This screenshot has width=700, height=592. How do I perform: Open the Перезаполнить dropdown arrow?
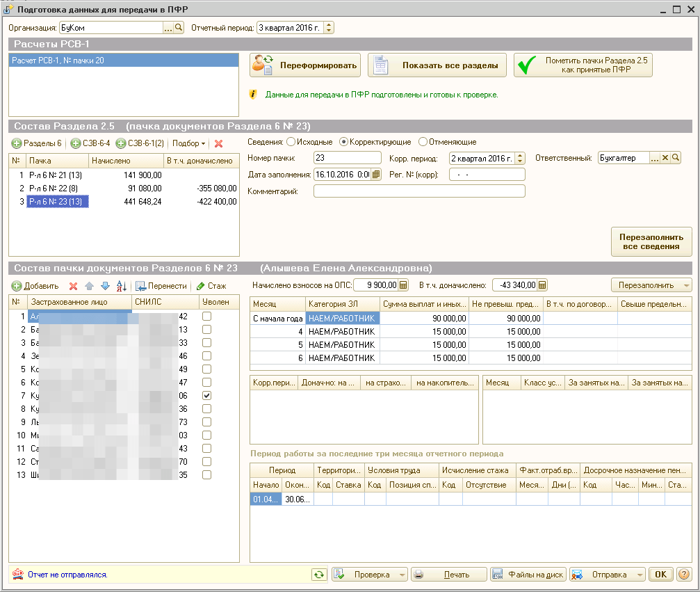(686, 285)
